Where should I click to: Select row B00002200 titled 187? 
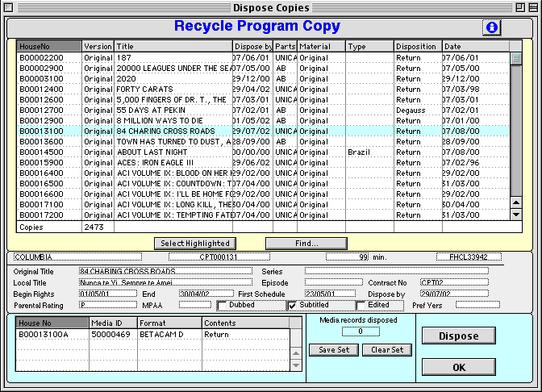point(263,58)
